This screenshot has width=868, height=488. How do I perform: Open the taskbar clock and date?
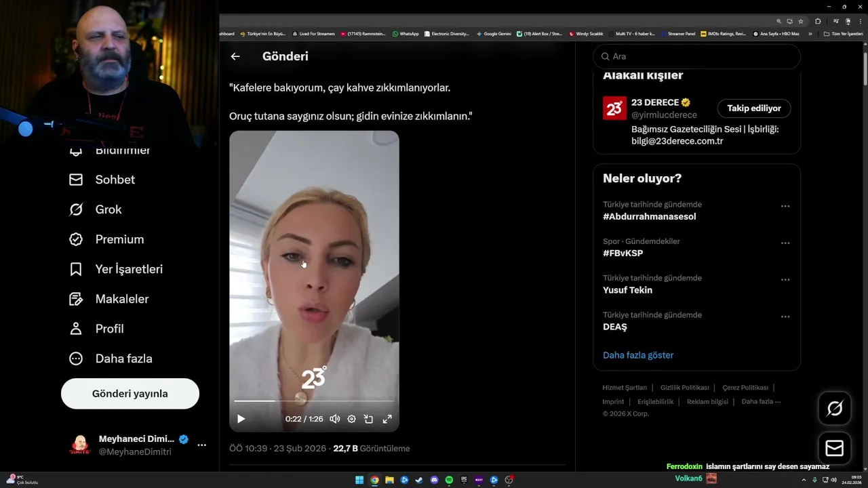click(851, 480)
